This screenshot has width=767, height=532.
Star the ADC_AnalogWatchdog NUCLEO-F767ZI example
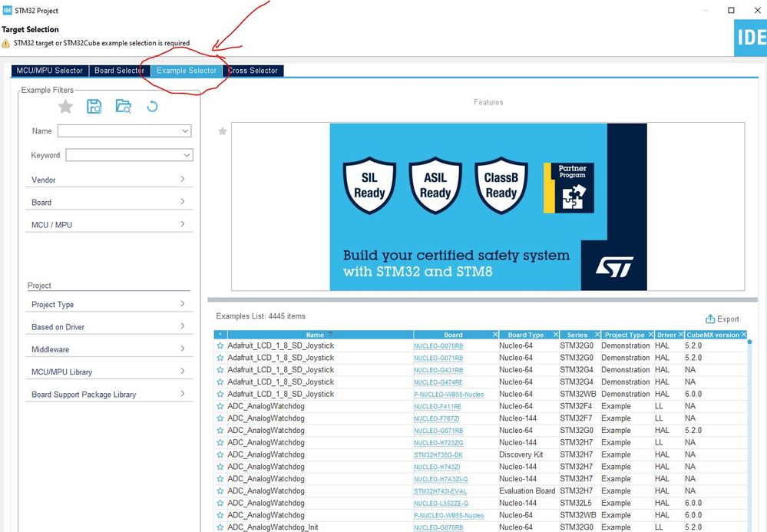(220, 418)
